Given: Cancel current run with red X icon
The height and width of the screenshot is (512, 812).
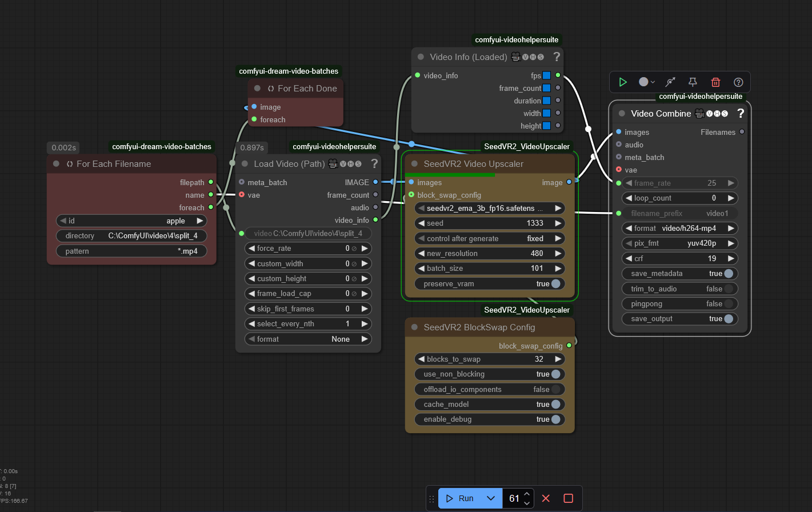Looking at the screenshot, I should coord(546,498).
